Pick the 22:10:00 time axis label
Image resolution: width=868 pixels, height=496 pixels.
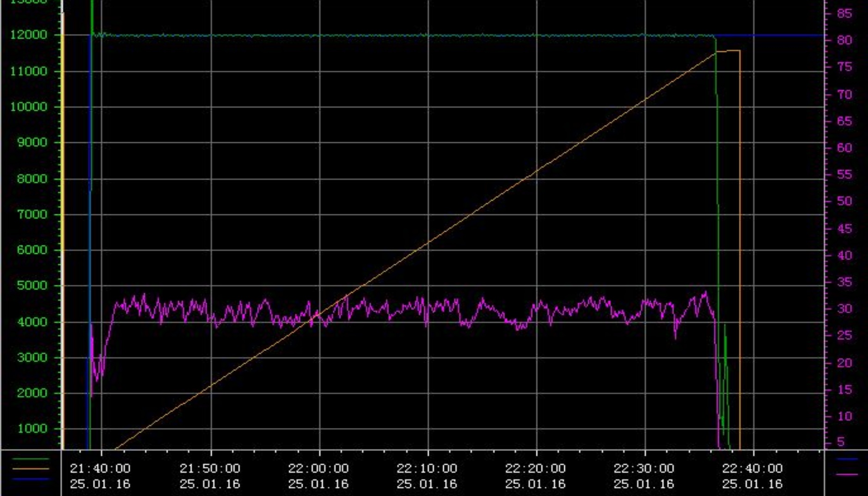pyautogui.click(x=427, y=468)
